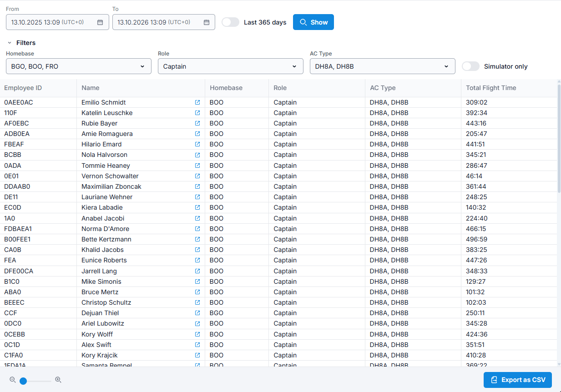The width and height of the screenshot is (561, 392).
Task: Open Kory Krajcik's external link icon
Action: point(197,355)
